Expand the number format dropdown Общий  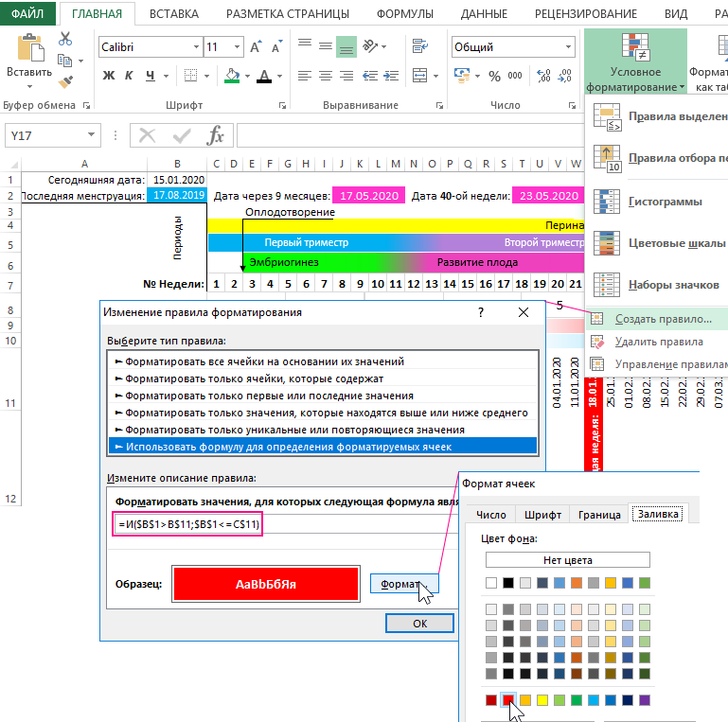(567, 47)
